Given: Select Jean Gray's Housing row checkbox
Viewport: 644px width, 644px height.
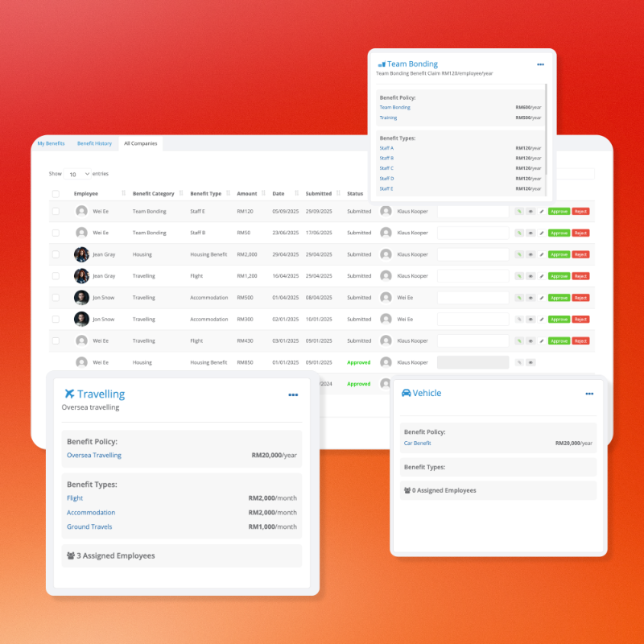Looking at the screenshot, I should (56, 254).
